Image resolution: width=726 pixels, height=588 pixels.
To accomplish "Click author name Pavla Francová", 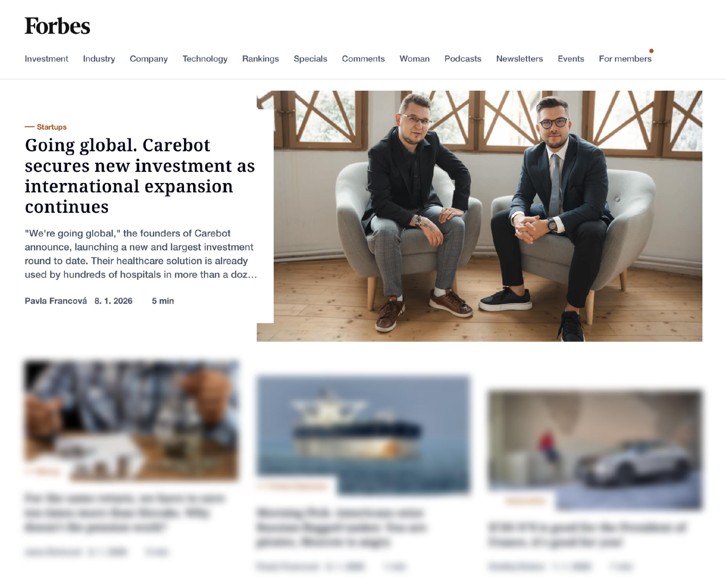I will click(x=56, y=301).
